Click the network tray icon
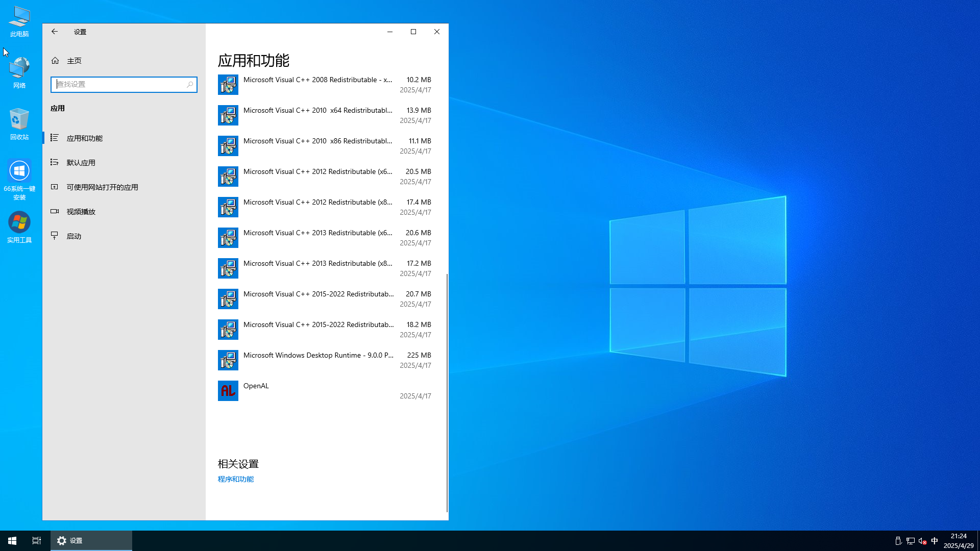The image size is (980, 551). point(910,541)
